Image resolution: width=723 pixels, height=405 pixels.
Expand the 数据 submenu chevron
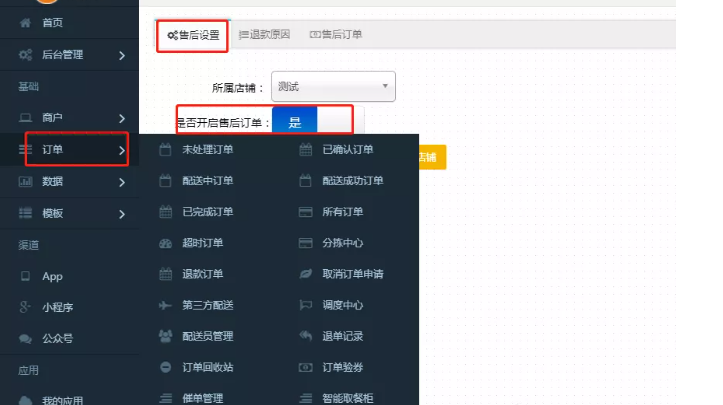(122, 183)
